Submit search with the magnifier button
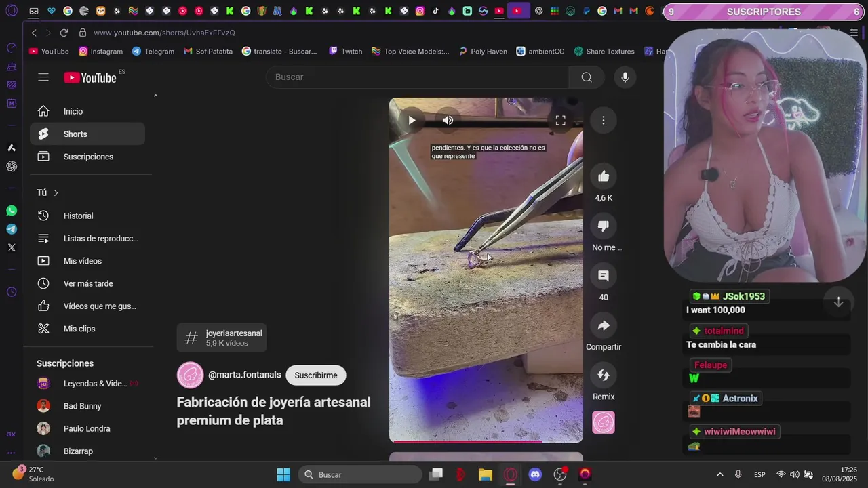868x488 pixels. [x=587, y=77]
